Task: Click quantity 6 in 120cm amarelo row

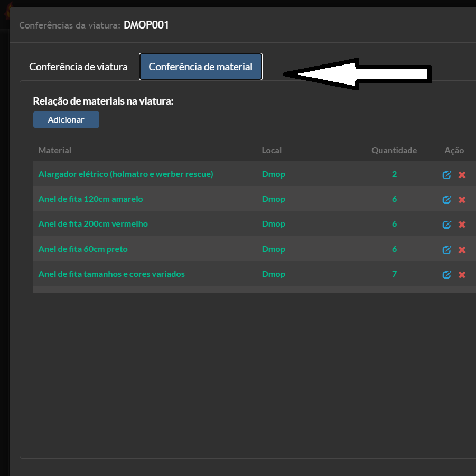Action: [394, 199]
